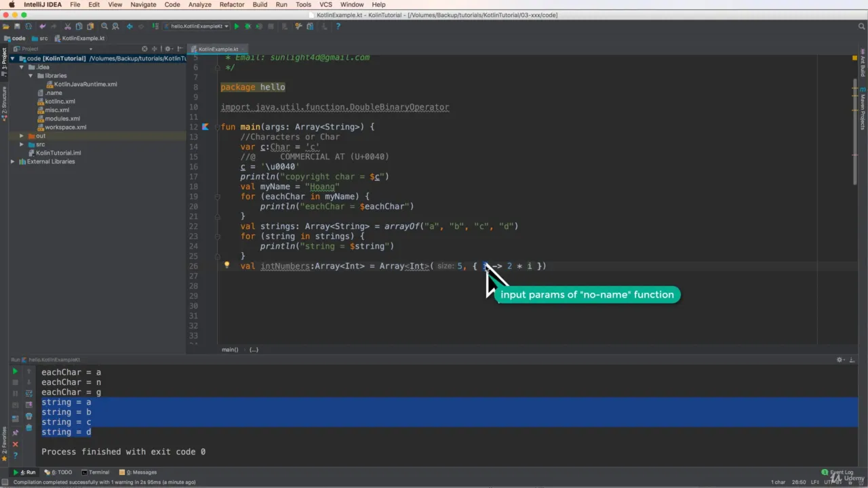
Task: Expand the External Libraries tree node
Action: click(12, 161)
